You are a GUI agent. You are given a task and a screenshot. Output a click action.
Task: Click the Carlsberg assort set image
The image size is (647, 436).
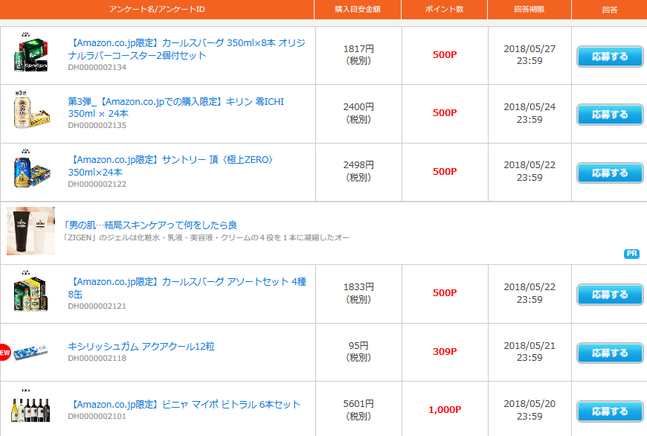click(x=31, y=292)
